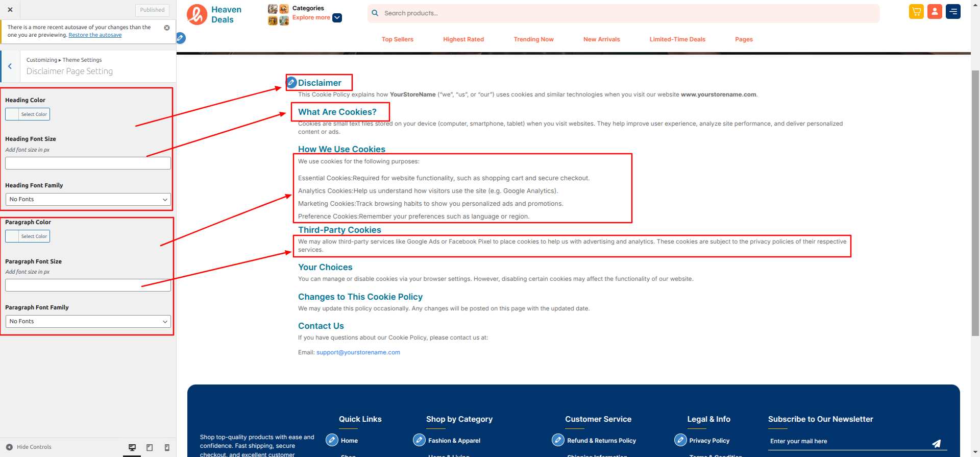The width and height of the screenshot is (980, 457).
Task: Dismiss the autosave notice
Action: (x=167, y=28)
